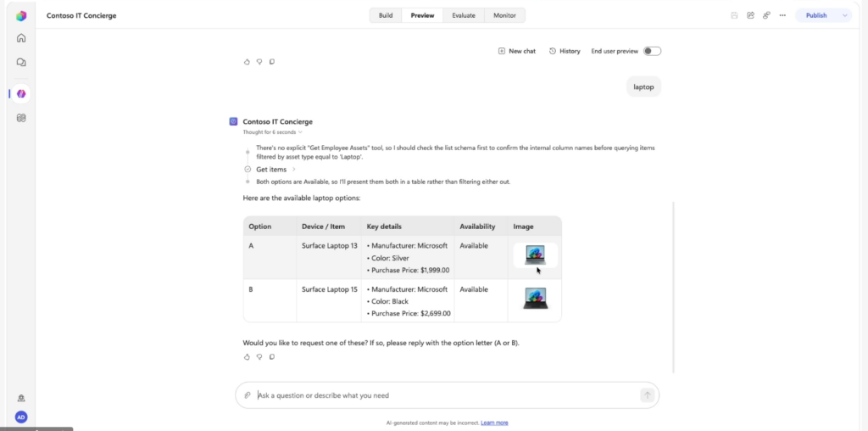Image resolution: width=868 pixels, height=431 pixels.
Task: Click the 'laptop' user message bubble
Action: 644,87
